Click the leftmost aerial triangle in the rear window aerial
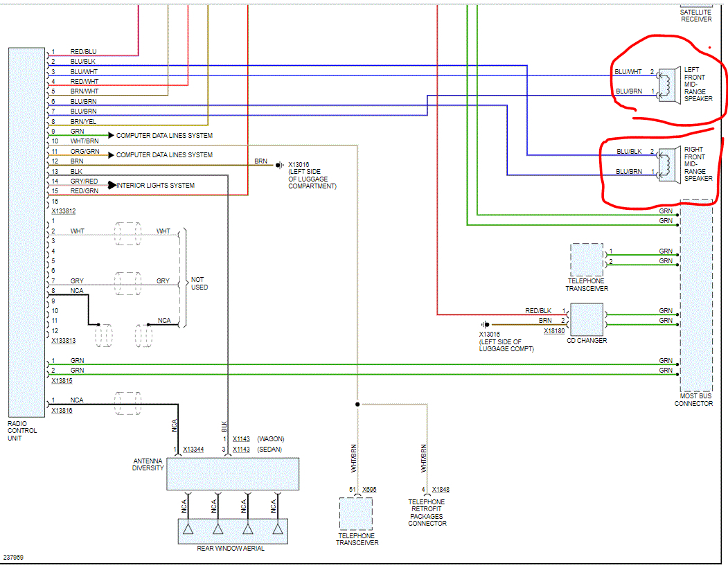 [x=188, y=529]
